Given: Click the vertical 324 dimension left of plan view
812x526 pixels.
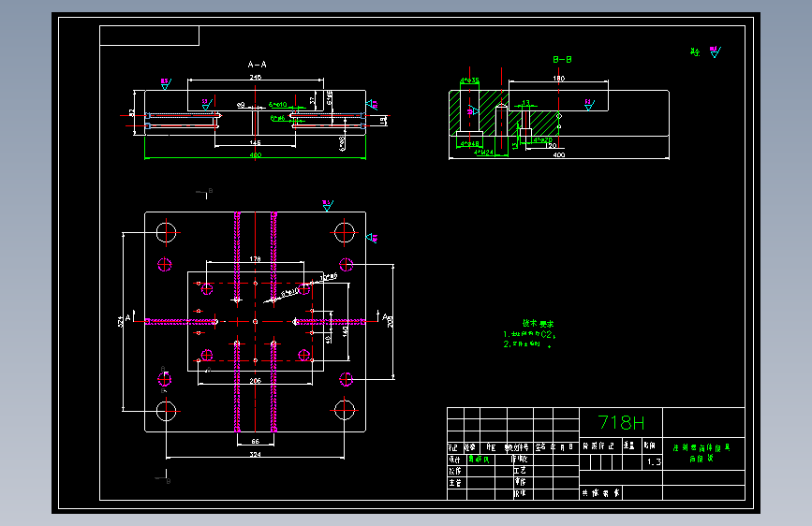Looking at the screenshot, I should [x=121, y=321].
